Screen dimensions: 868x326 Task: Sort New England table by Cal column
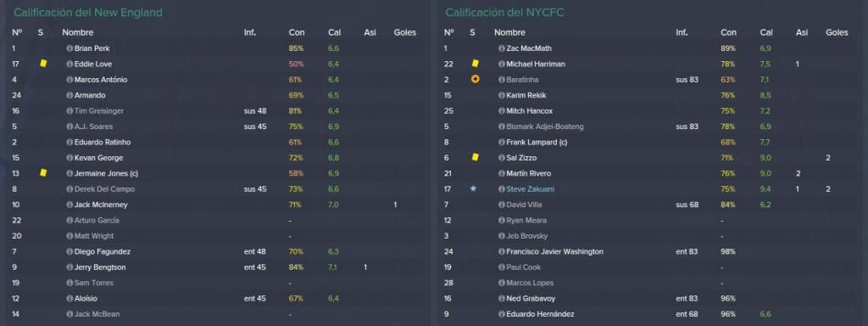[334, 33]
